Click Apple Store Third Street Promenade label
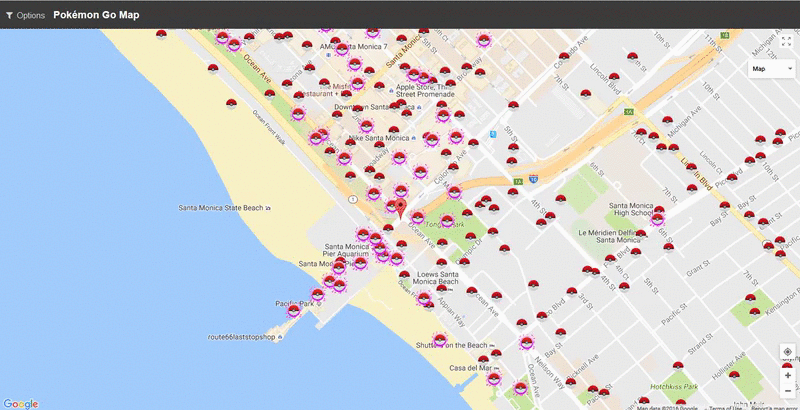Image resolution: width=800 pixels, height=410 pixels. [425, 91]
